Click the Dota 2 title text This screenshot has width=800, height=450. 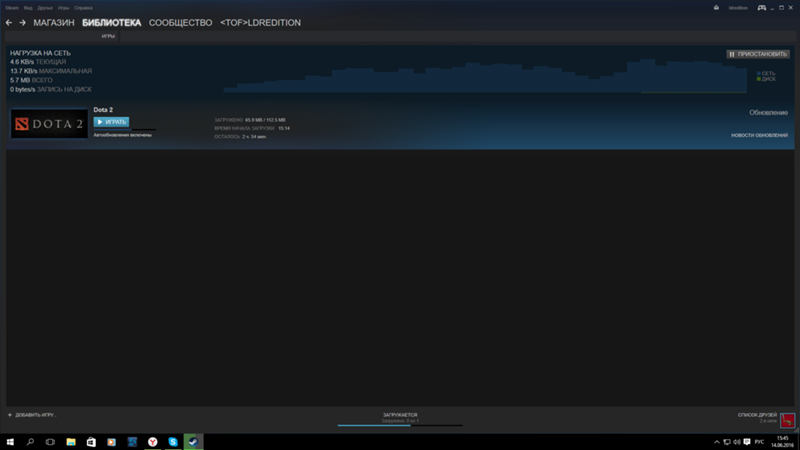[103, 110]
